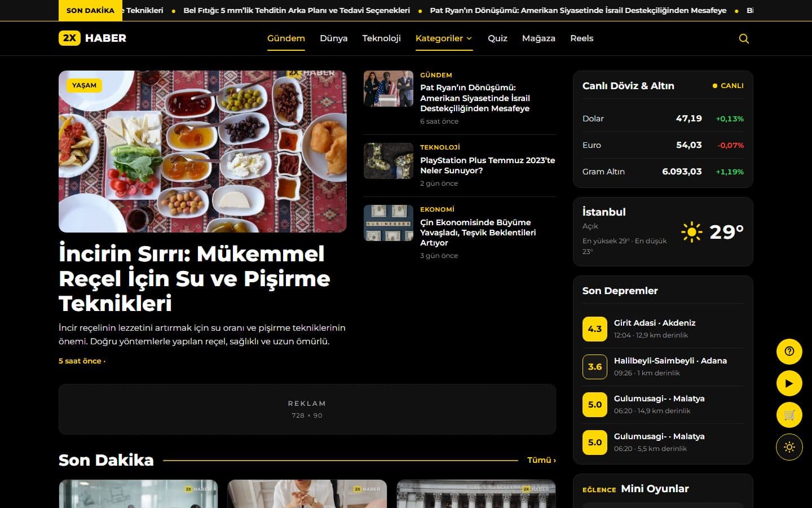The width and height of the screenshot is (812, 508).
Task: Click the Son Dakika section heading
Action: click(106, 460)
